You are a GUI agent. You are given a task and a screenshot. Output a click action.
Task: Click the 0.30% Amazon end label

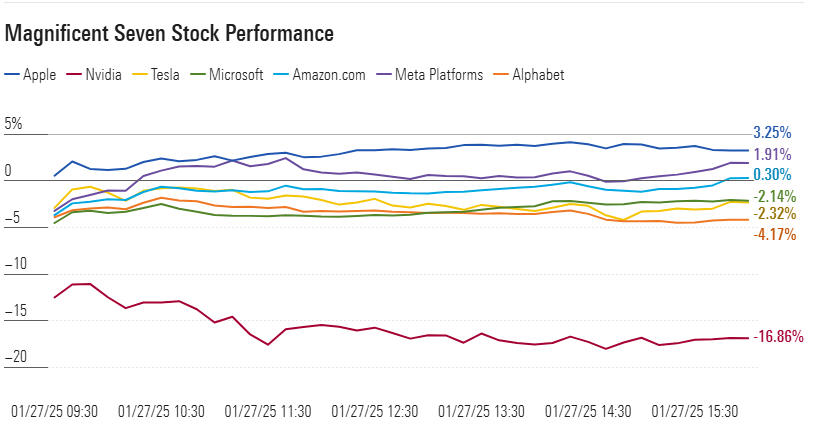772,174
